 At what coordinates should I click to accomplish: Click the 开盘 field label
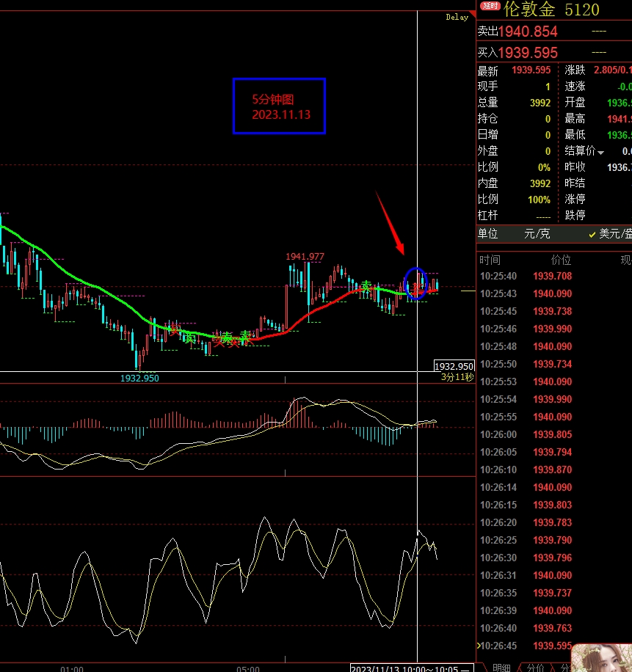(575, 103)
